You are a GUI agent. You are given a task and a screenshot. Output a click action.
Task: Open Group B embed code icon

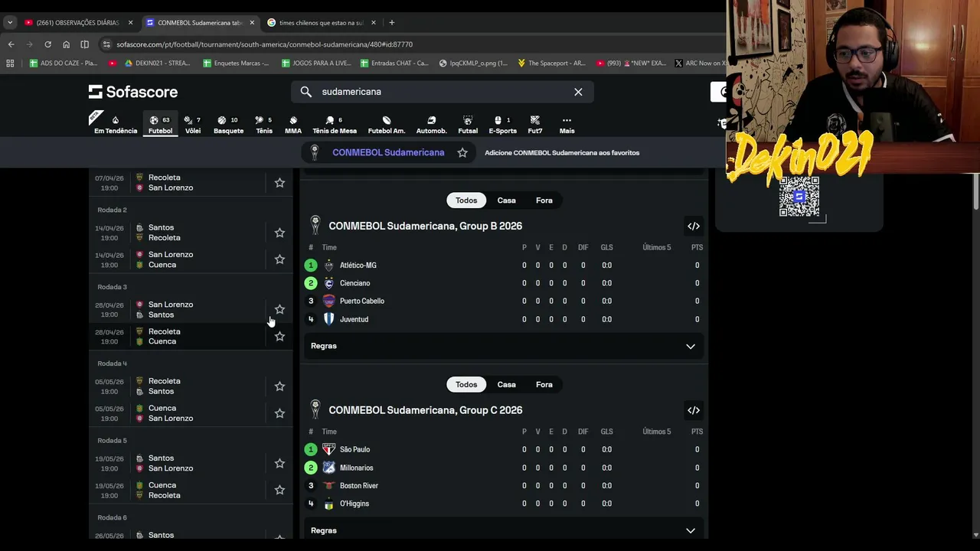(x=694, y=226)
